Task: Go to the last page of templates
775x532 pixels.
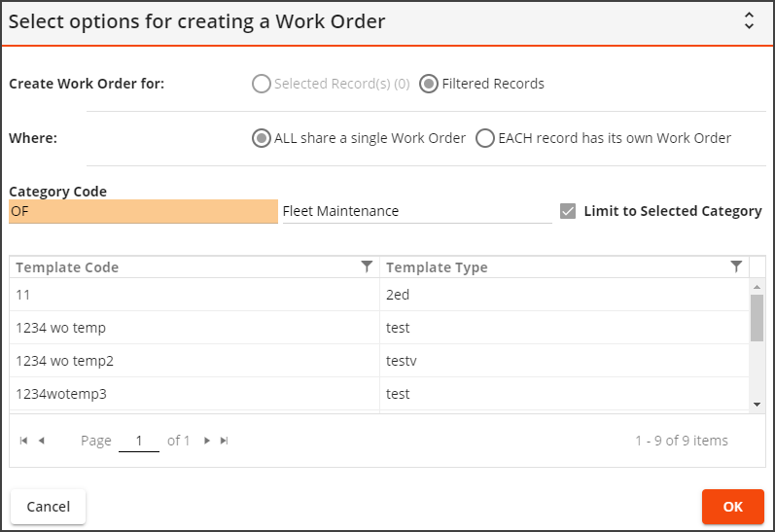Action: point(225,441)
